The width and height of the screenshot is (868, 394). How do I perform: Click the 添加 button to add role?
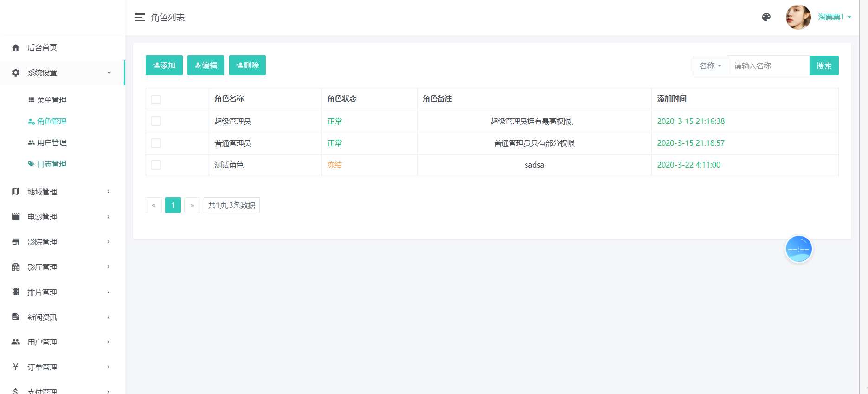click(x=164, y=65)
